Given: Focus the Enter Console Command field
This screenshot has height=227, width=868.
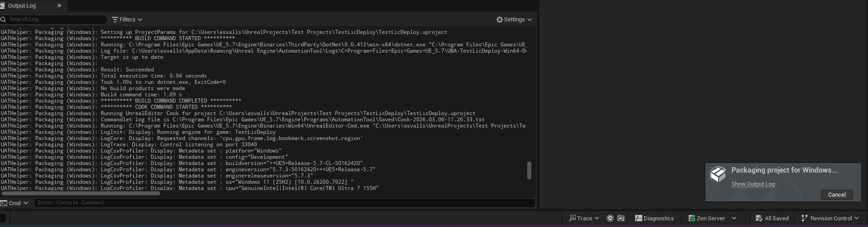Looking at the screenshot, I should tap(285, 202).
